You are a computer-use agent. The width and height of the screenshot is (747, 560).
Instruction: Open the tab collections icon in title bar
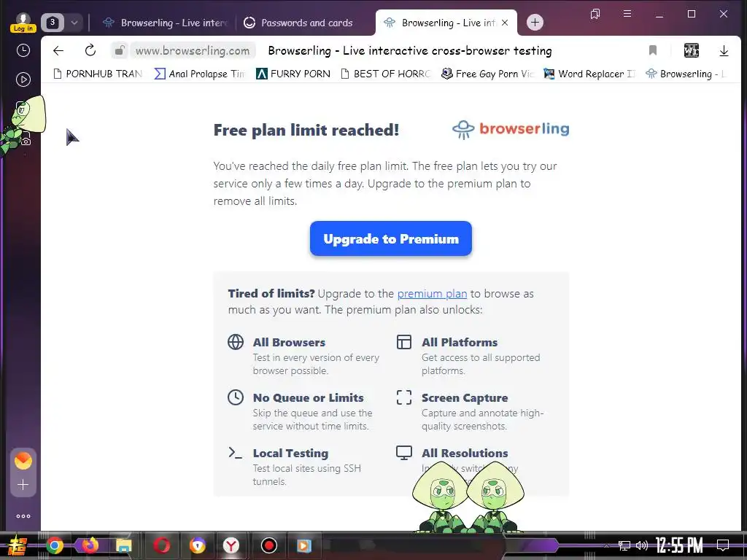595,14
